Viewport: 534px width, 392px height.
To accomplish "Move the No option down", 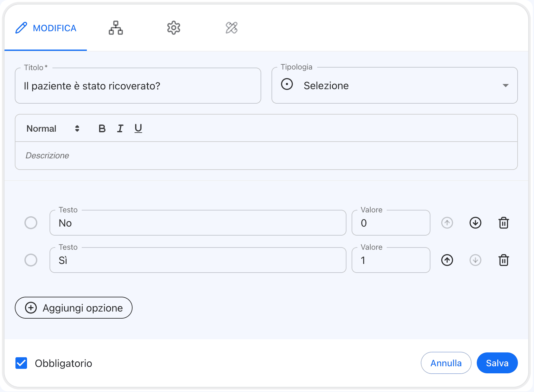I will [475, 223].
